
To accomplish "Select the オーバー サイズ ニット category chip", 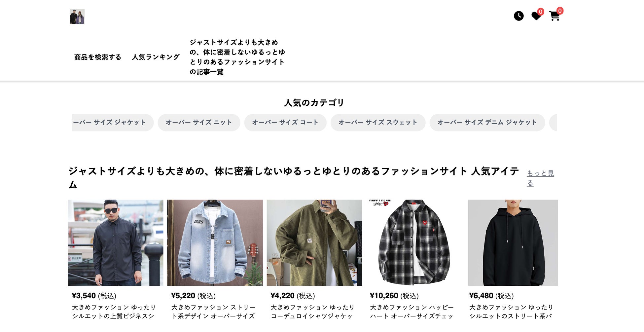I will (199, 123).
